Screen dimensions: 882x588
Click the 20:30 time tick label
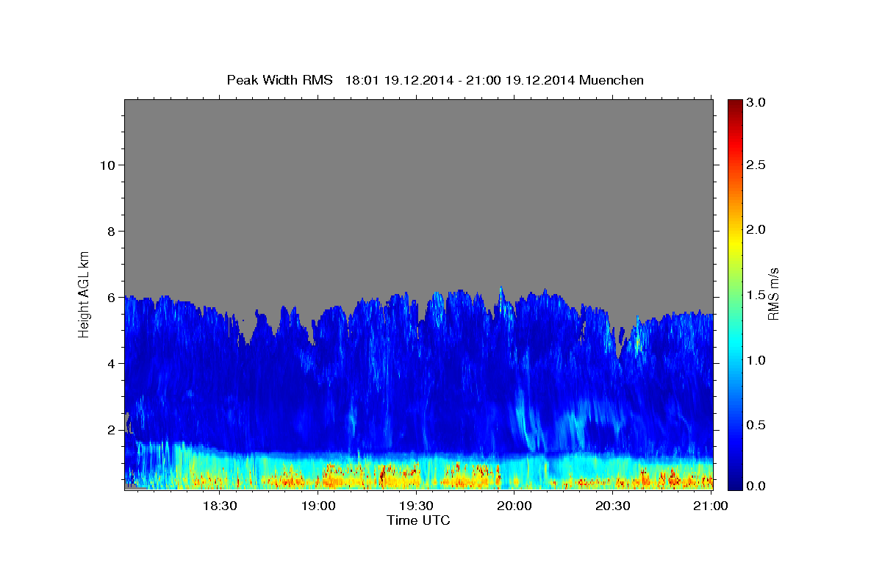[x=612, y=506]
